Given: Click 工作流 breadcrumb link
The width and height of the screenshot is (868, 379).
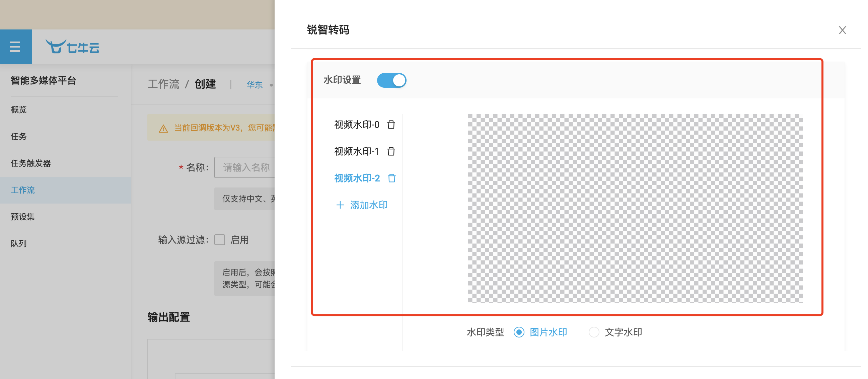Looking at the screenshot, I should (163, 84).
